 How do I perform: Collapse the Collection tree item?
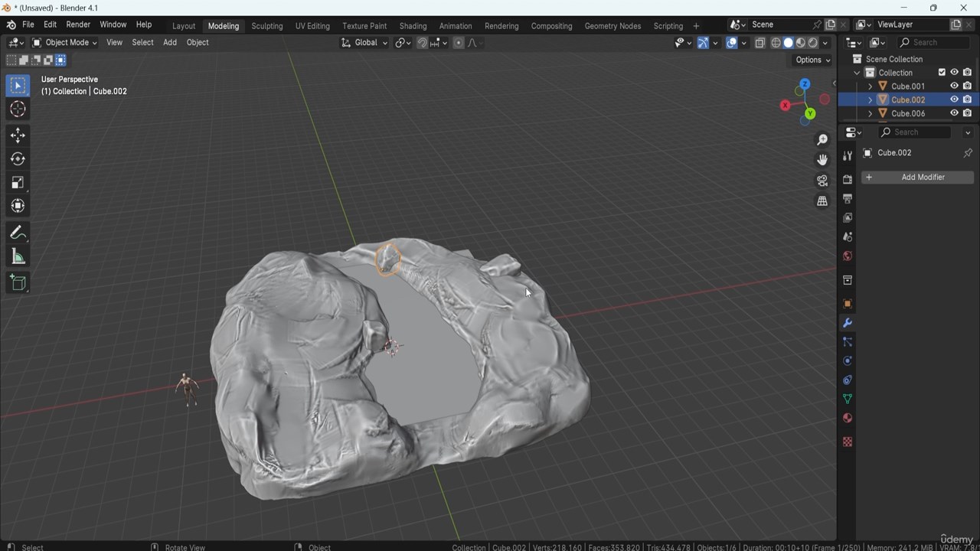pos(857,73)
